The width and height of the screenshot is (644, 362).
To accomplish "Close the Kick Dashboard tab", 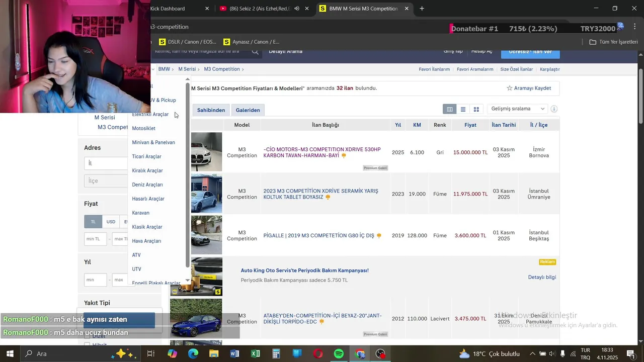I will [x=207, y=9].
